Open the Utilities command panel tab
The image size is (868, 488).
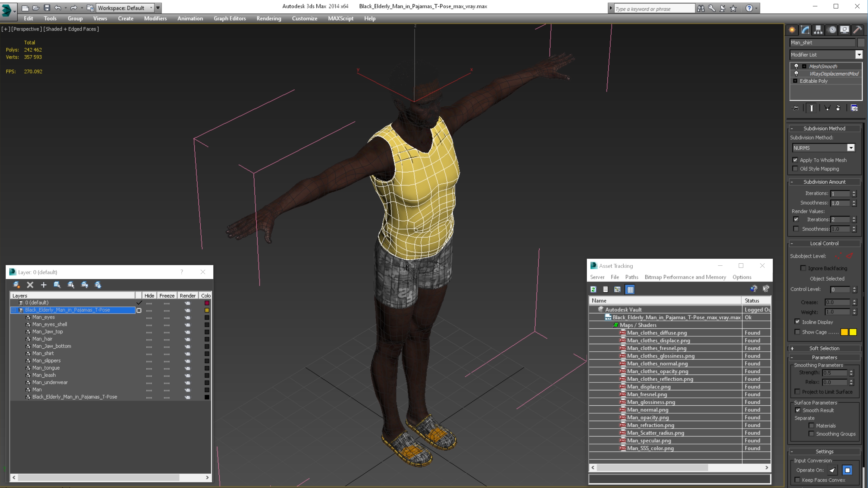point(857,30)
